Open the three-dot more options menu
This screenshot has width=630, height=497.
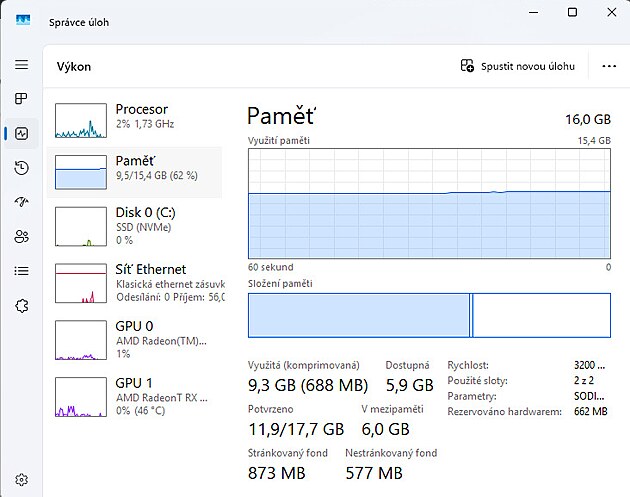(609, 66)
